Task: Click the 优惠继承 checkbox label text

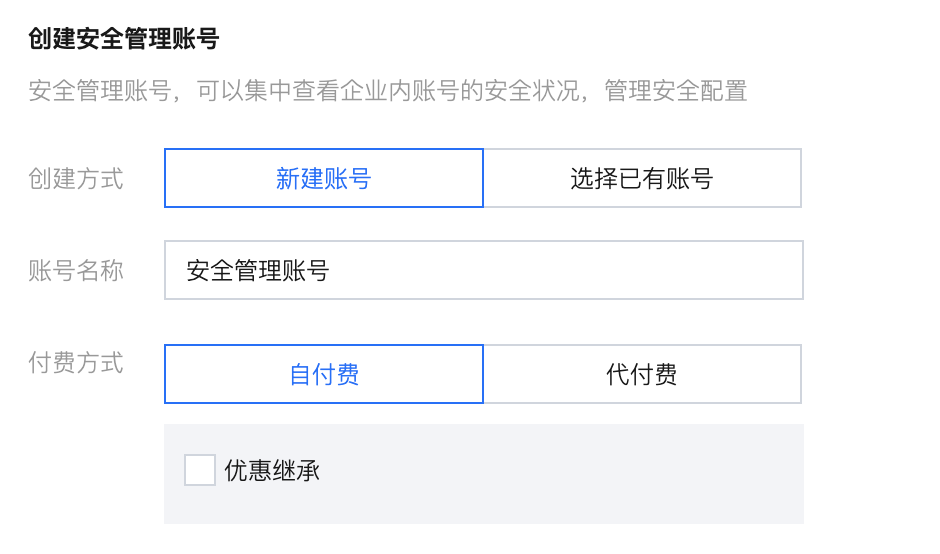Action: tap(272, 471)
